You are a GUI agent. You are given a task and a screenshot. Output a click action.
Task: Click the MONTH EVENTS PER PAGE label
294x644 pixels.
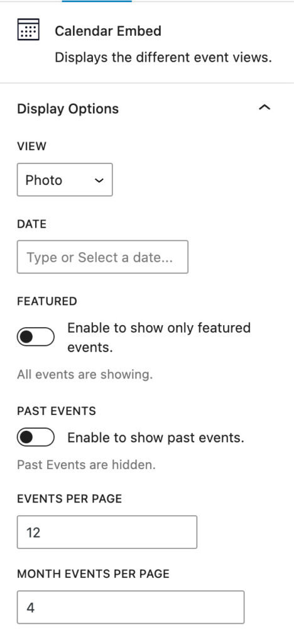click(94, 574)
